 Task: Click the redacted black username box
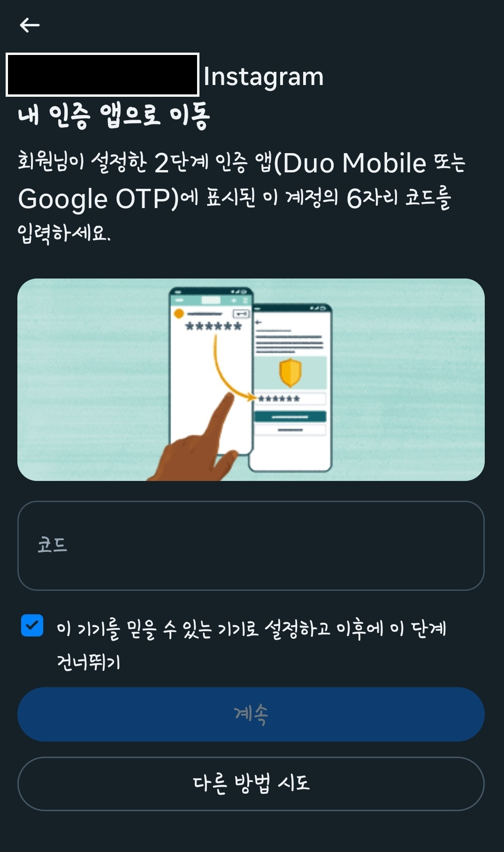[102, 75]
